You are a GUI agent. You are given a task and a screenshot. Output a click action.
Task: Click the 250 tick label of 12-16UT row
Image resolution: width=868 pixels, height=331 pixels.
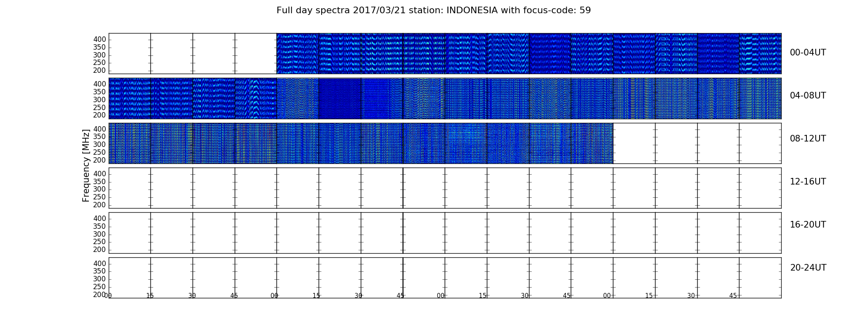click(x=100, y=197)
